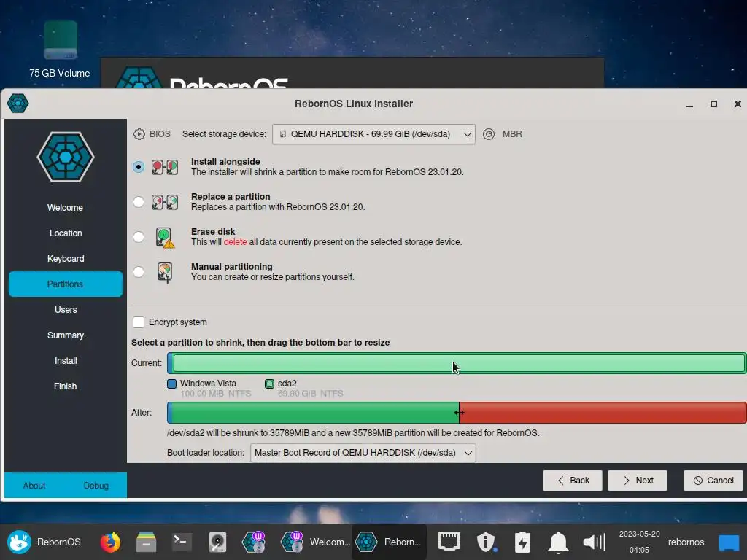Open the About page
Viewport: 747px width, 560px height.
pos(34,486)
